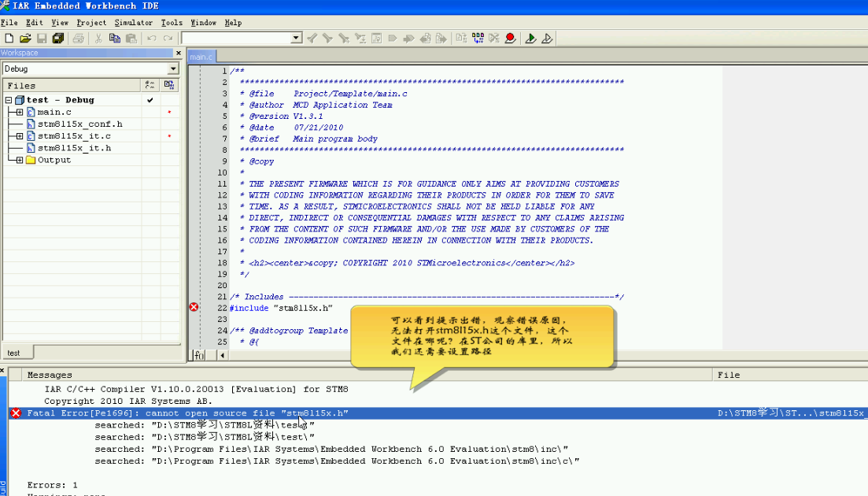Screen dimensions: 868x496
Task: Toggle a breakpoint with the red dot icon
Action: [x=511, y=39]
